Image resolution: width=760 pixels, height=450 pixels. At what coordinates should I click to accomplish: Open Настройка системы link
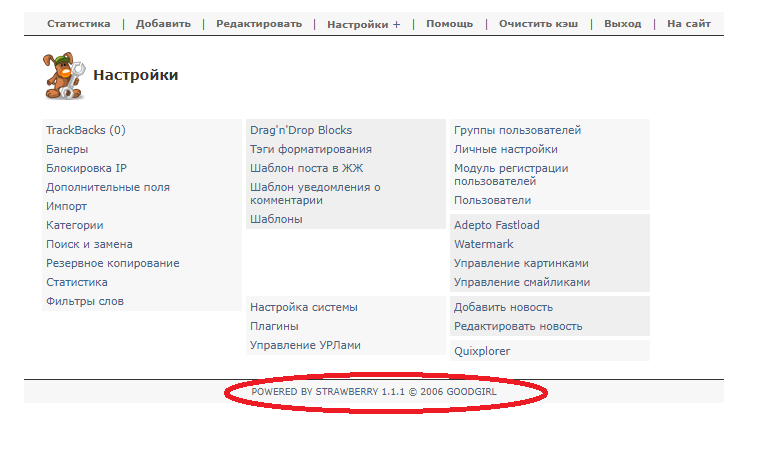click(x=304, y=307)
